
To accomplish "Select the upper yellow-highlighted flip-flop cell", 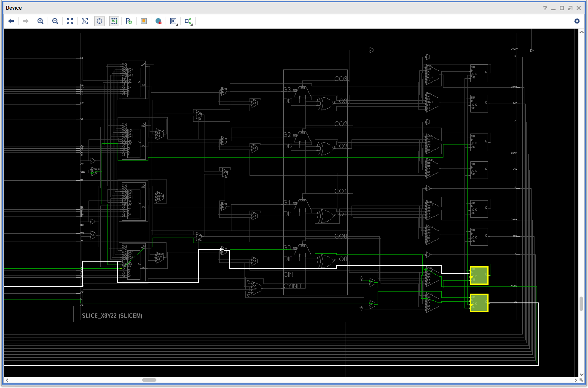I will click(x=479, y=275).
